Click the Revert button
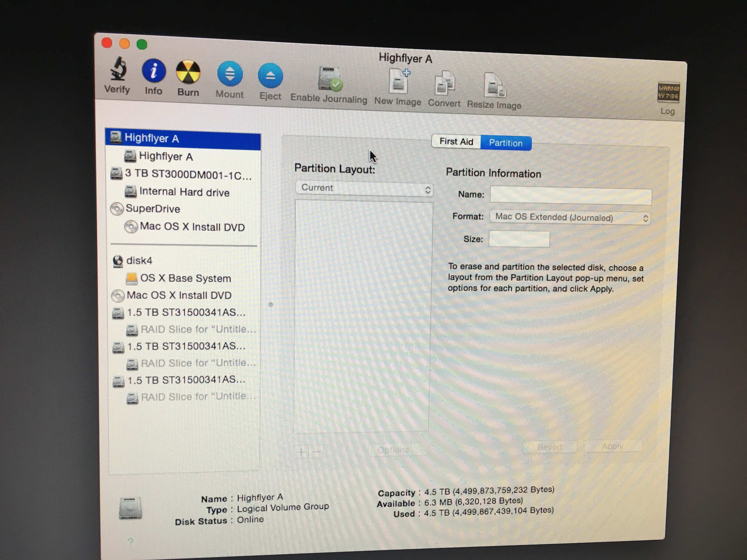This screenshot has height=560, width=747. (x=550, y=447)
